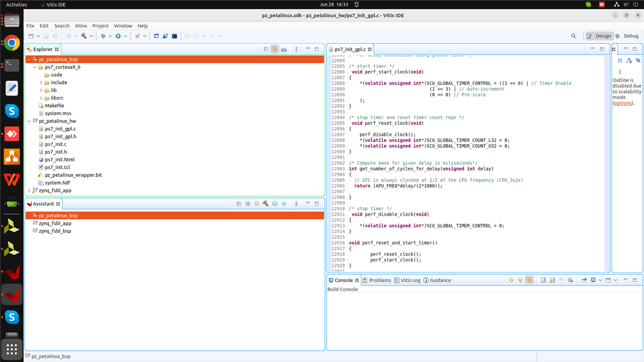
Task: Click the Debug bug icon in Assistant panel
Action: click(284, 204)
